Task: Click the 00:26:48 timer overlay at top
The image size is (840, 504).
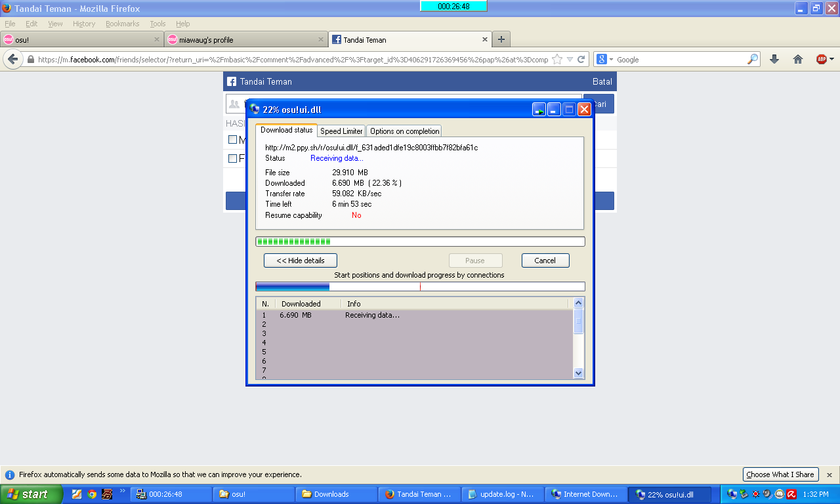Action: tap(453, 6)
